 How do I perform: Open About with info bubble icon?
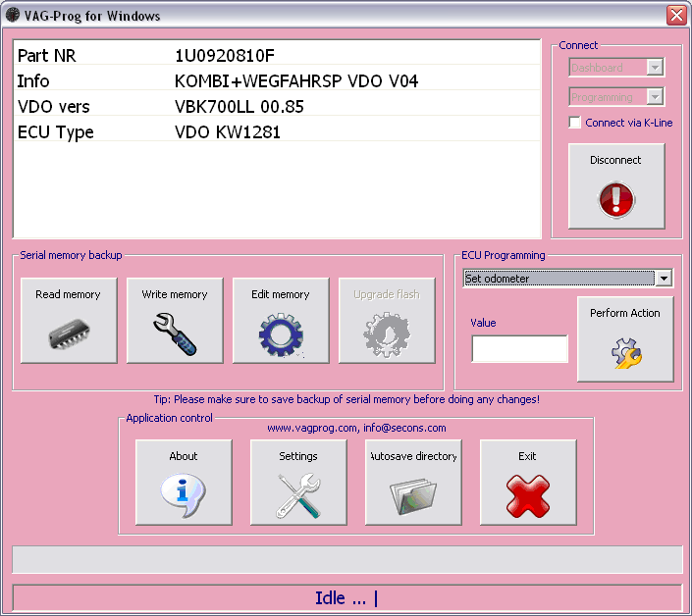coord(184,494)
